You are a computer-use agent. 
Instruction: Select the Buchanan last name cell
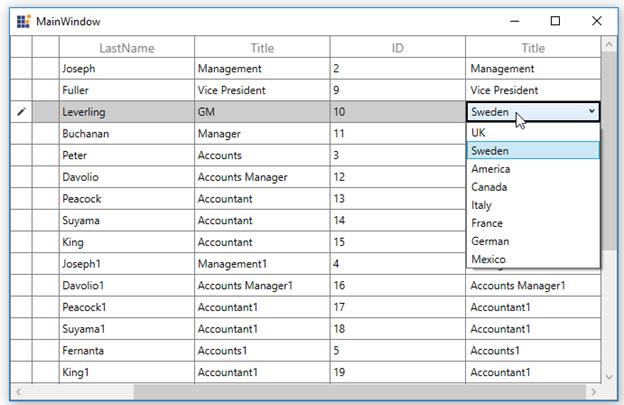point(127,134)
